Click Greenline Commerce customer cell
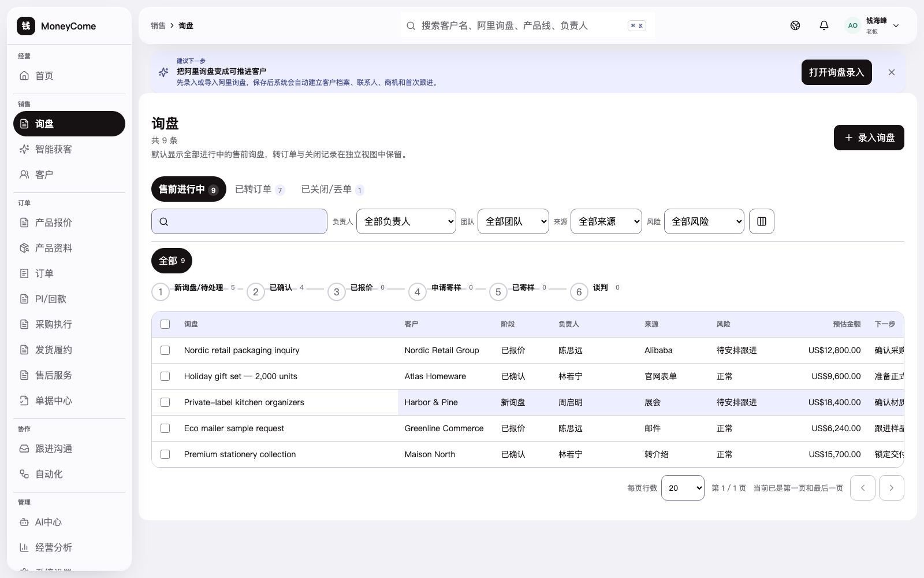The width and height of the screenshot is (924, 578). [x=444, y=428]
